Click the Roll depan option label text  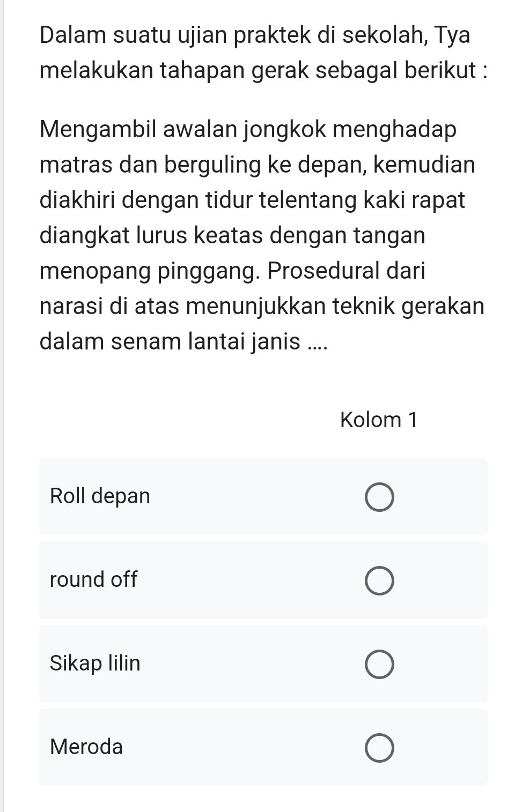(x=99, y=497)
